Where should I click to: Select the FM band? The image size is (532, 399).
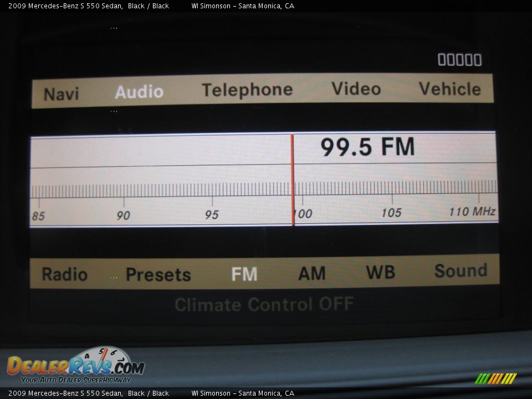244,274
